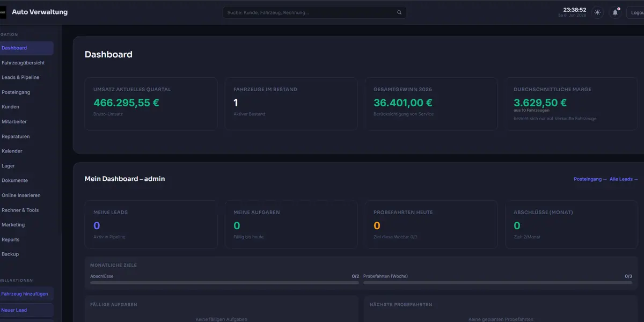Screen dimensions: 644x322
Task: Navigate to Mitarbeiter
Action: [x=26, y=122]
